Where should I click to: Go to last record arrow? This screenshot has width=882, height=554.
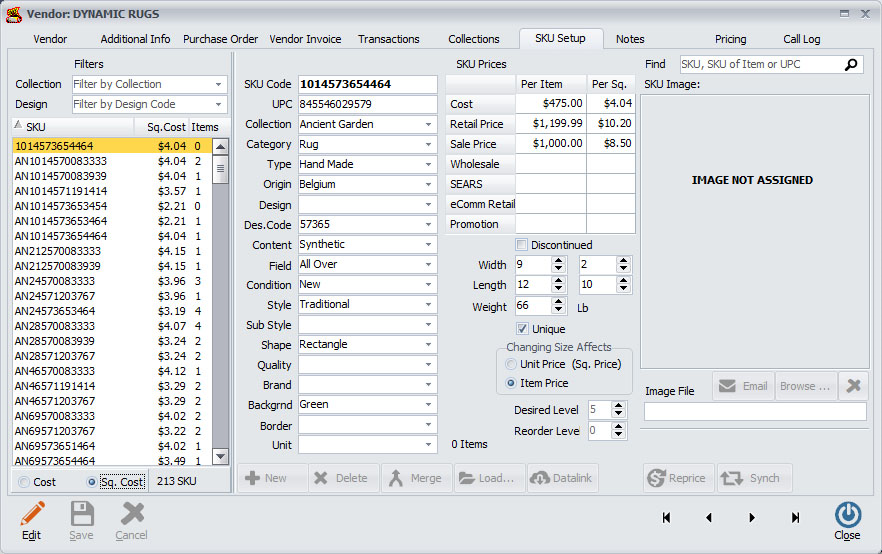coord(795,517)
